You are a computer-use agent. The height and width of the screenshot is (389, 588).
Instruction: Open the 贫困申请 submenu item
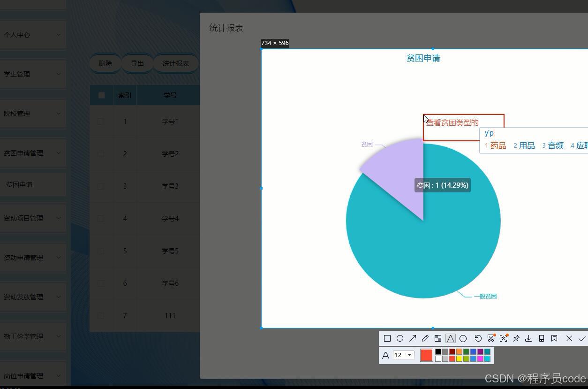[32, 184]
